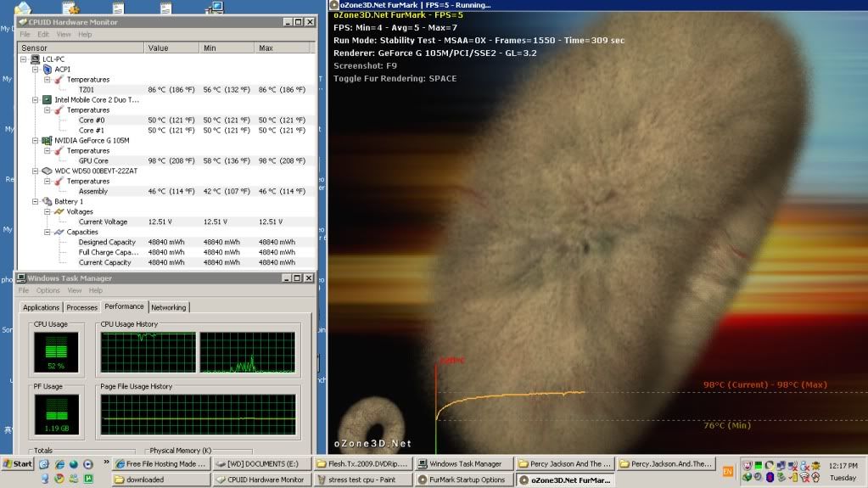868x488 pixels.
Task: Open the Help menu in Hardware Monitor
Action: [x=85, y=34]
